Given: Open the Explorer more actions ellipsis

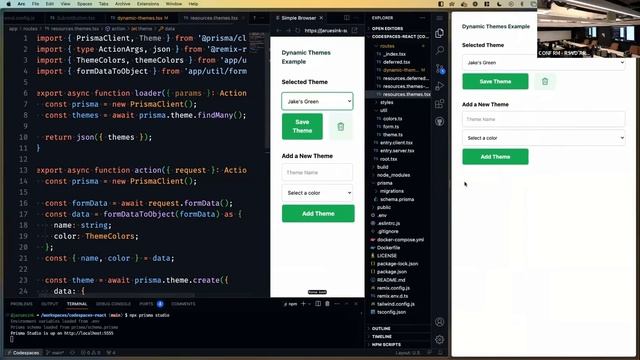Looking at the screenshot, I should [422, 18].
